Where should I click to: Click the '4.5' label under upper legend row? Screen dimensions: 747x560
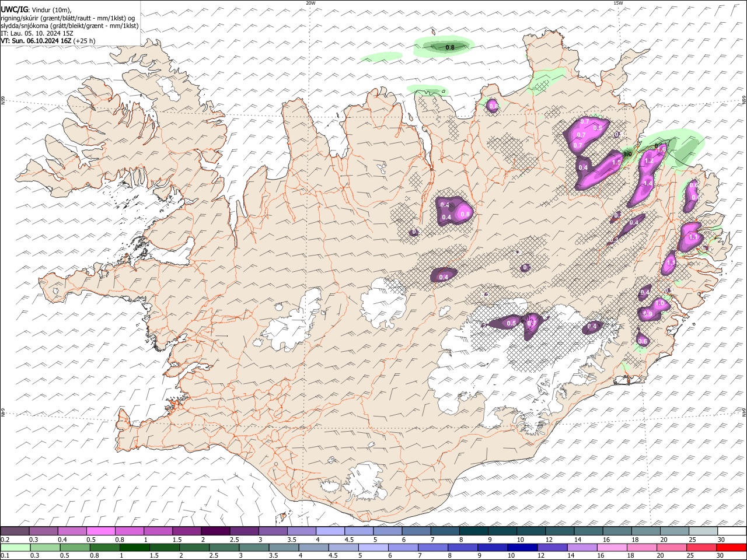click(350, 540)
